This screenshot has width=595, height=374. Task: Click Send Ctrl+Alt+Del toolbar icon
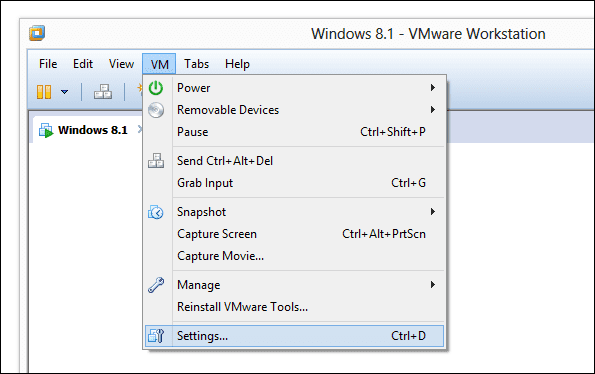point(103,92)
